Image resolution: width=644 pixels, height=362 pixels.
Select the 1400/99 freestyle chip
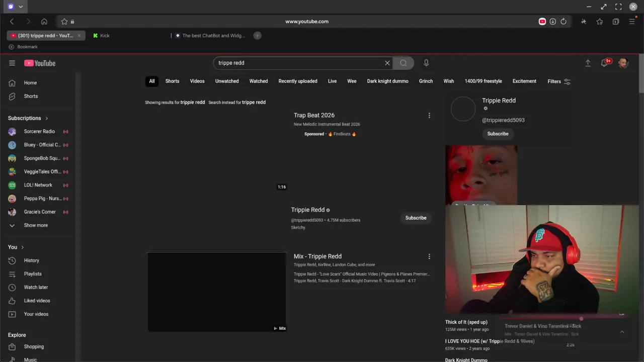(483, 81)
